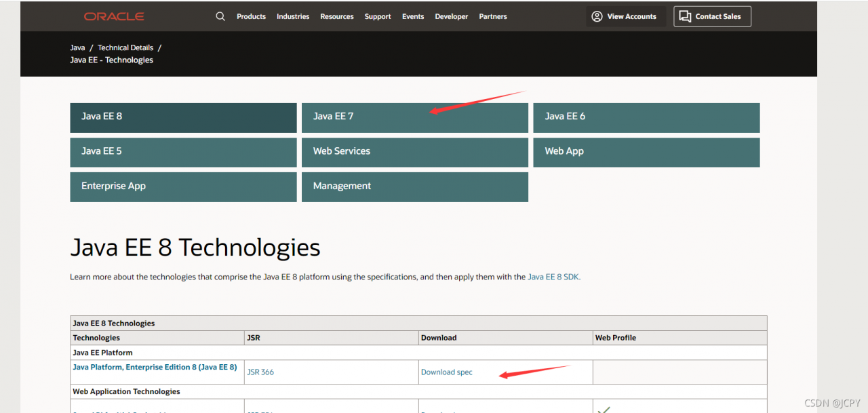This screenshot has height=413, width=868.
Task: Select the Java EE 5 tile
Action: [183, 152]
